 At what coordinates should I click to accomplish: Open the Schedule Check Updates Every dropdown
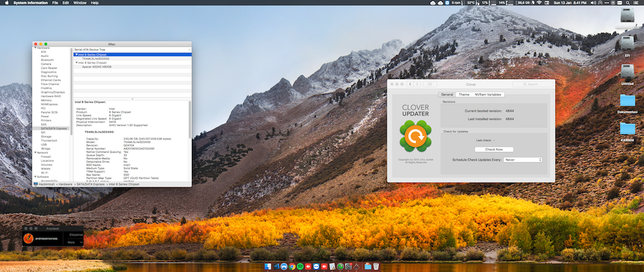(x=522, y=160)
